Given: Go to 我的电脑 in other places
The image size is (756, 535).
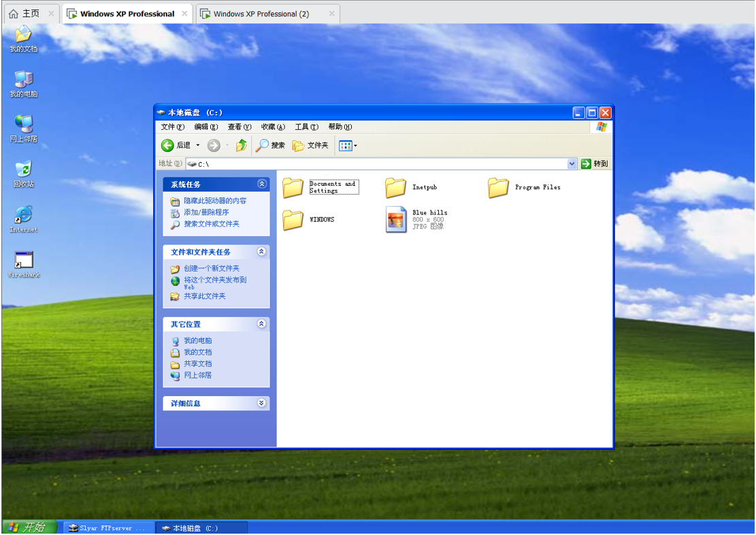Looking at the screenshot, I should point(198,340).
